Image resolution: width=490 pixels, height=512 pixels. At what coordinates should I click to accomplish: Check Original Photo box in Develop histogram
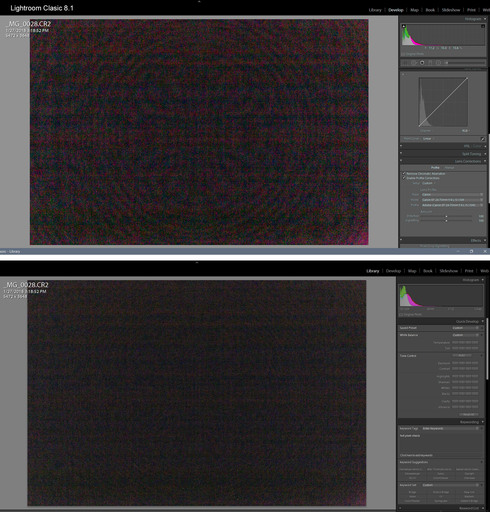click(403, 54)
